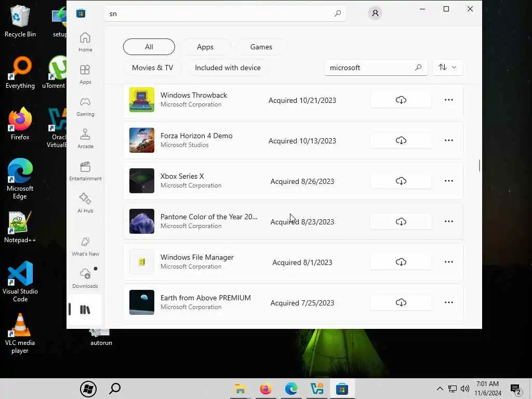Click the search magnifier in the top search bar
Viewport: 532px width, 399px height.
tap(337, 14)
